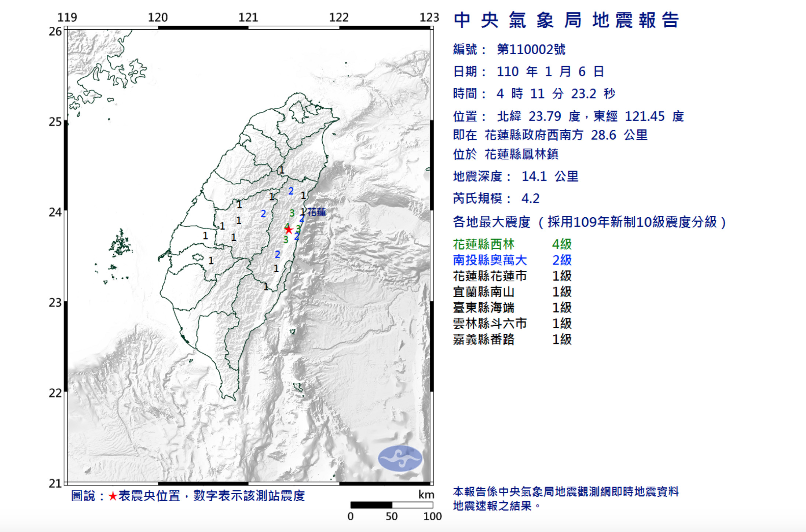
Task: Click the legend text 數字表示該測站震度
Action: click(249, 496)
